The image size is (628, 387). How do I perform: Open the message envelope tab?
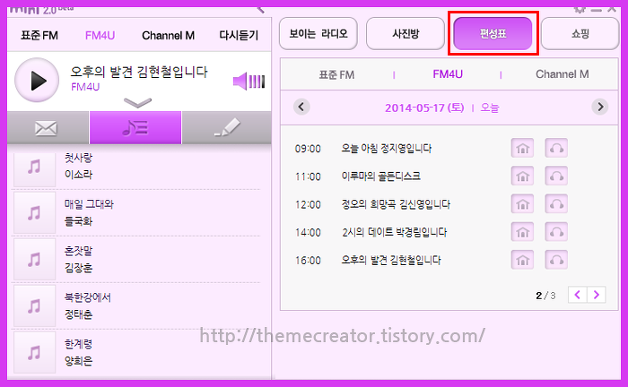48,128
